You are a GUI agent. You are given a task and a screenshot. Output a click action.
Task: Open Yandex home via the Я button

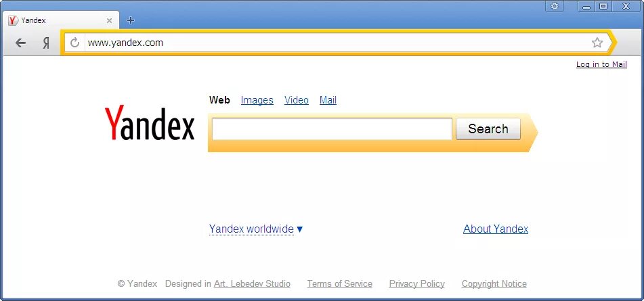pyautogui.click(x=47, y=43)
